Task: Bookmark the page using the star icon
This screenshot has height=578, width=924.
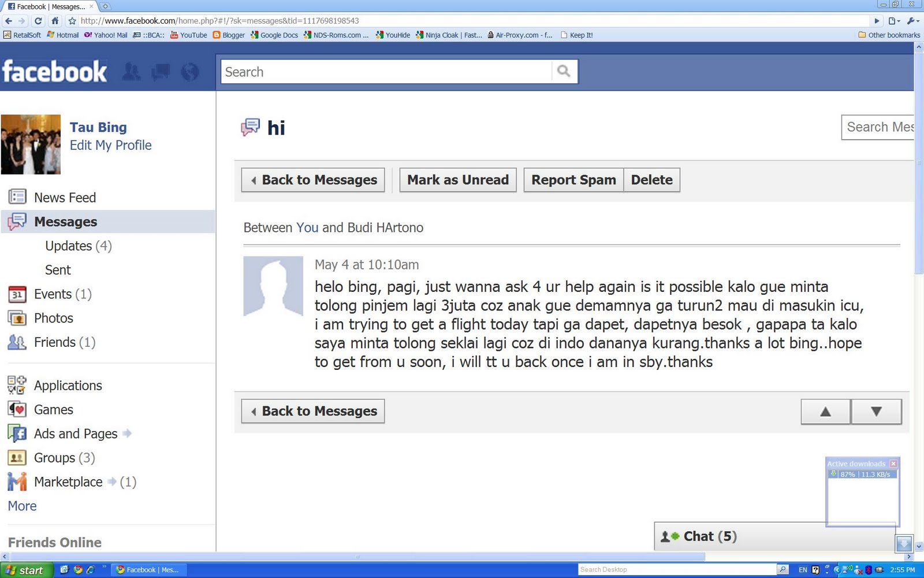Action: [x=72, y=21]
